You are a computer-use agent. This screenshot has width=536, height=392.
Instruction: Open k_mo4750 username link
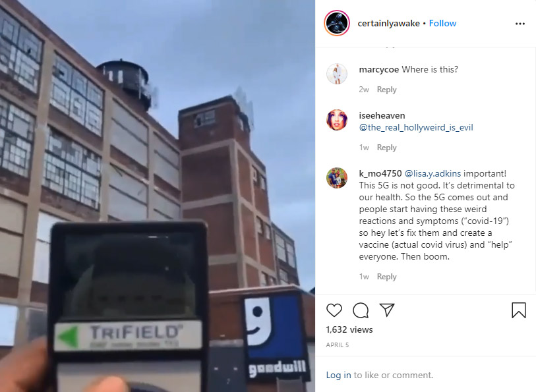(380, 173)
